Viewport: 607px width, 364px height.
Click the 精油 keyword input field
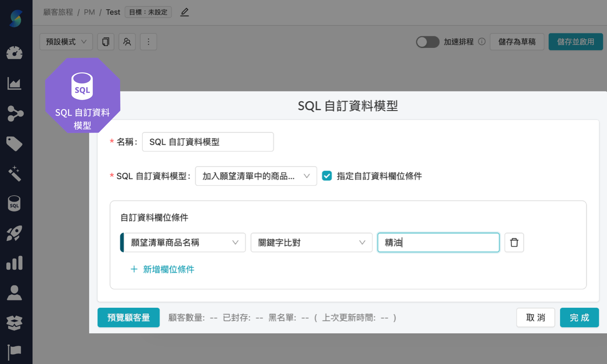point(438,242)
